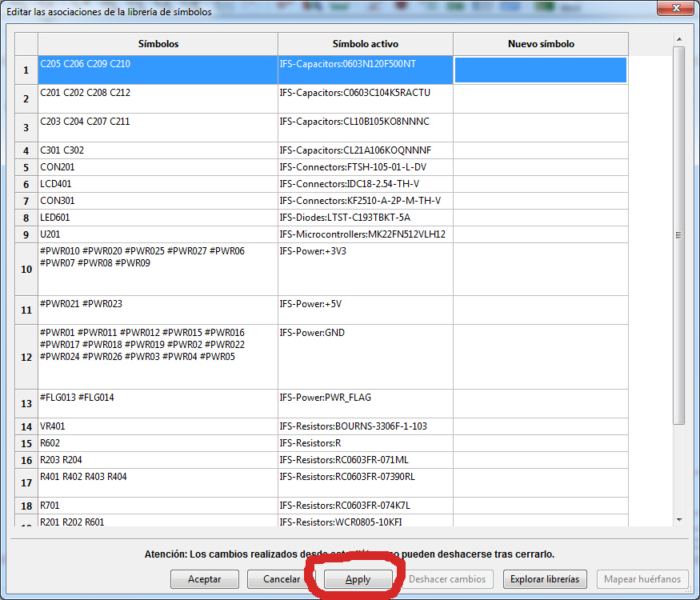Click the Cancelar button
Image resolution: width=700 pixels, height=600 pixels.
[x=282, y=579]
